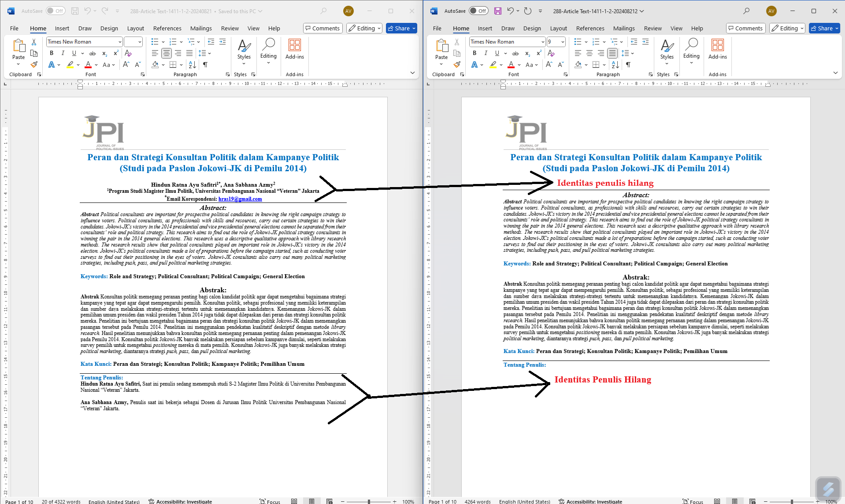Switch to the Layout tab in right window
This screenshot has width=845, height=504.
[558, 28]
